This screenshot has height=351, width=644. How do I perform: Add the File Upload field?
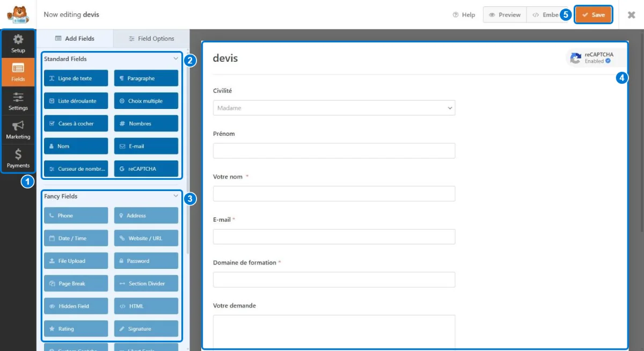coord(76,261)
